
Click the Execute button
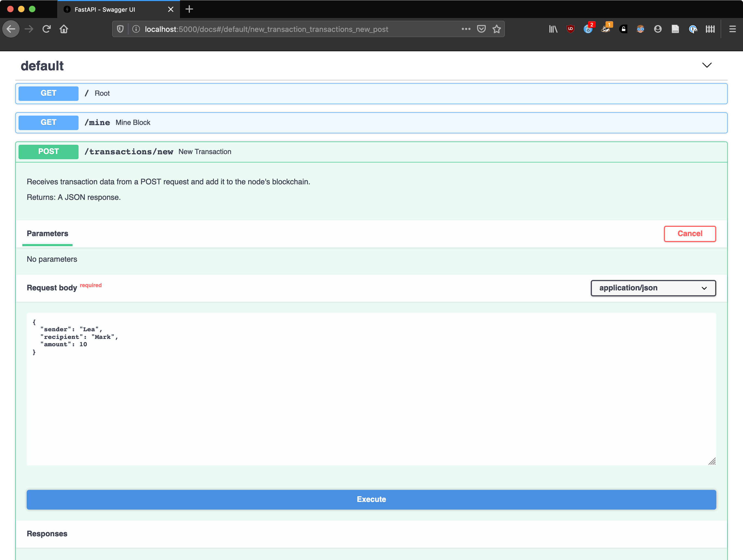click(x=371, y=499)
